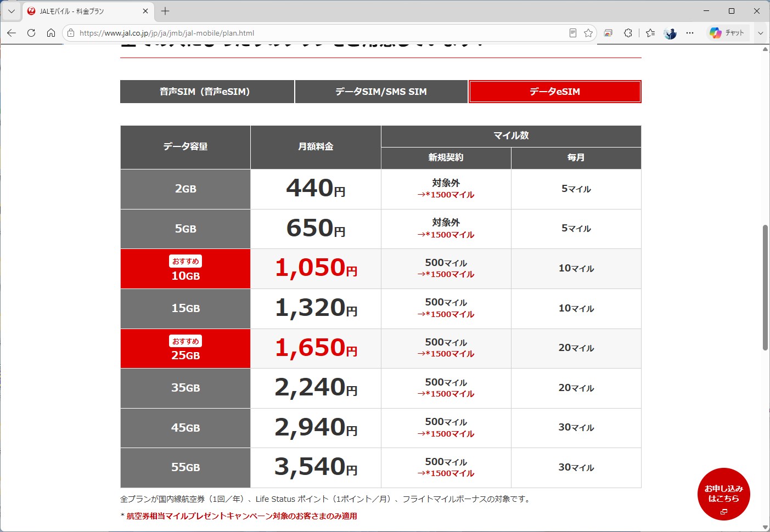Open a new tab with the plus button
The image size is (770, 532).
pyautogui.click(x=165, y=11)
